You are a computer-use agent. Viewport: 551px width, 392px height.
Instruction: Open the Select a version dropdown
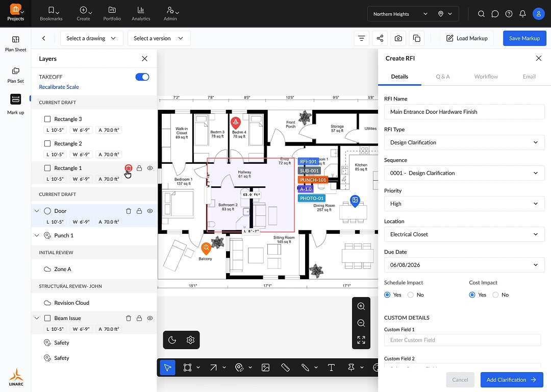click(x=159, y=38)
